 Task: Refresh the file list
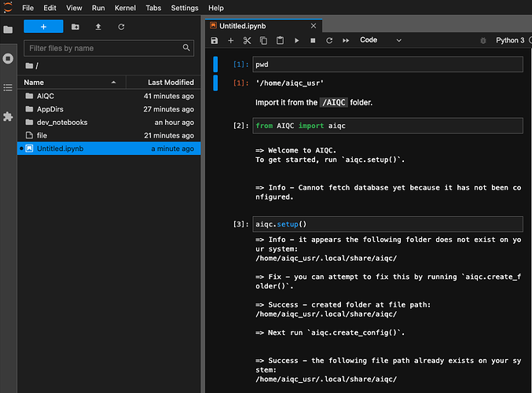point(121,27)
